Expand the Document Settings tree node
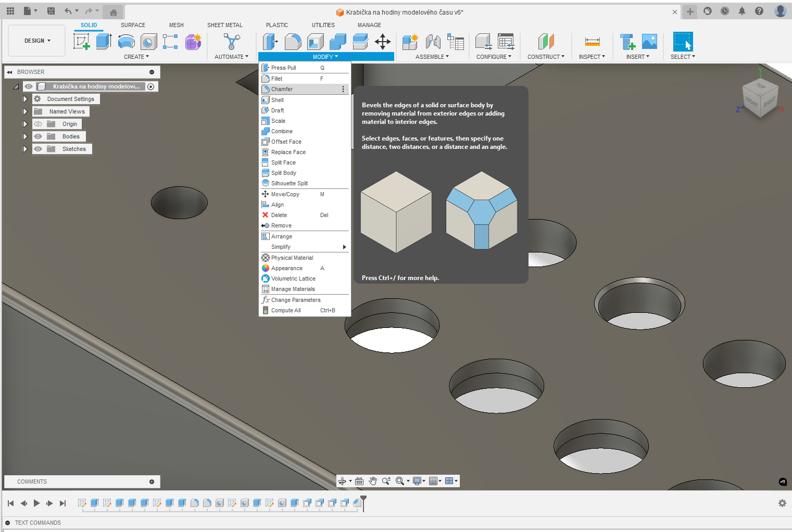The height and width of the screenshot is (532, 792). tap(24, 99)
